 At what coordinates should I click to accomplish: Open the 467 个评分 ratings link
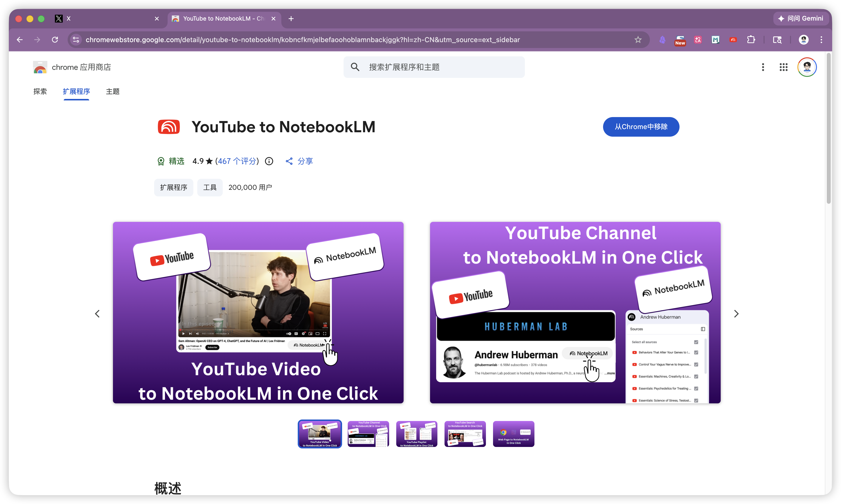pyautogui.click(x=237, y=161)
